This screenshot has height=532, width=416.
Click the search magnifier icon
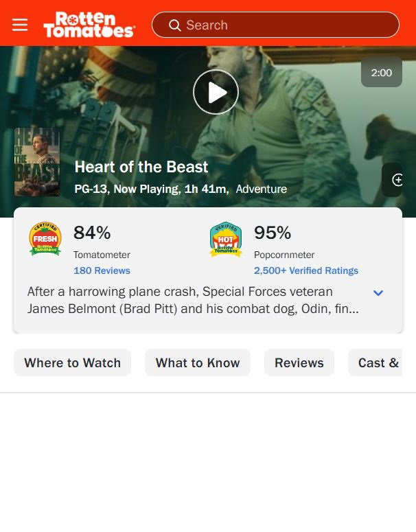[175, 25]
